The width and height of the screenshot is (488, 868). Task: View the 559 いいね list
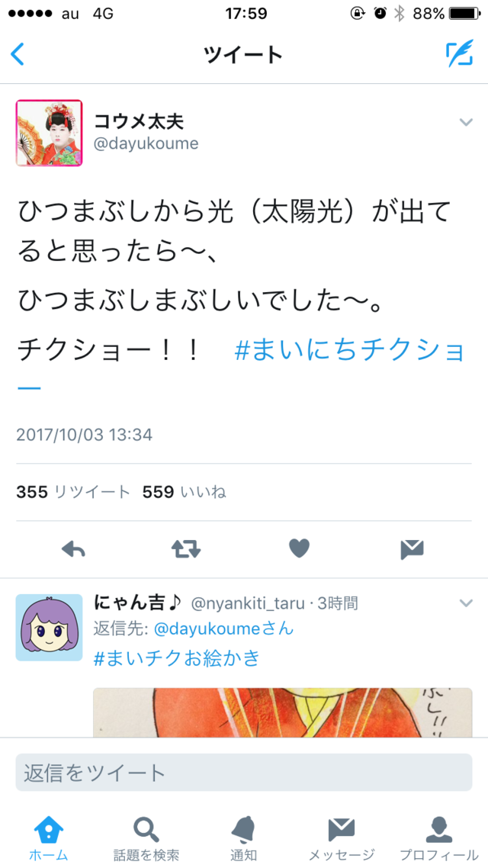[x=185, y=491]
